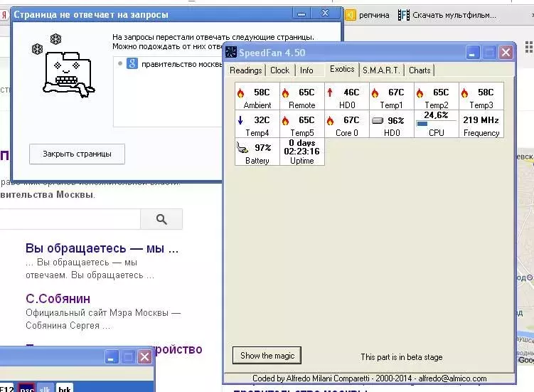Click the Закрыть страницы button
The image size is (534, 392).
(77, 154)
